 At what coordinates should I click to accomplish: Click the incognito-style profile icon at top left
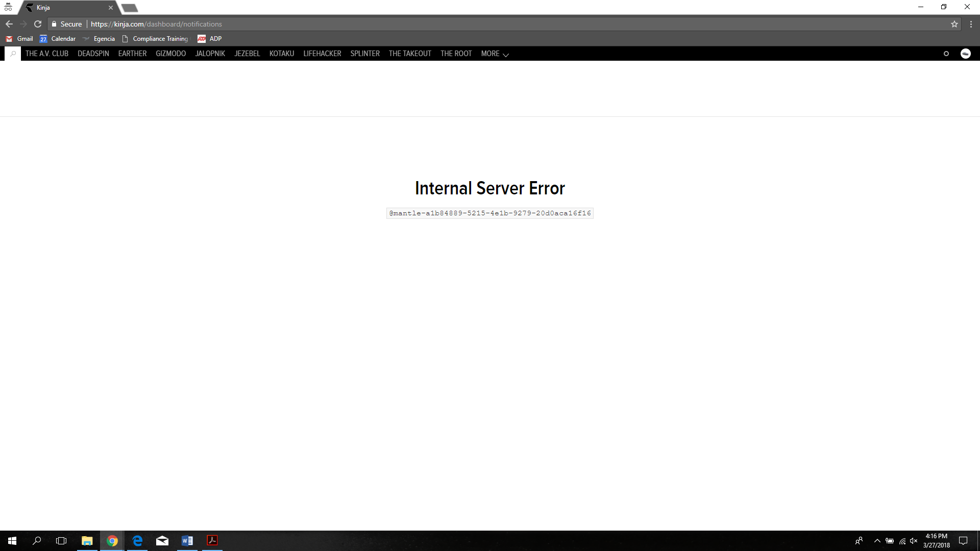pyautogui.click(x=8, y=7)
